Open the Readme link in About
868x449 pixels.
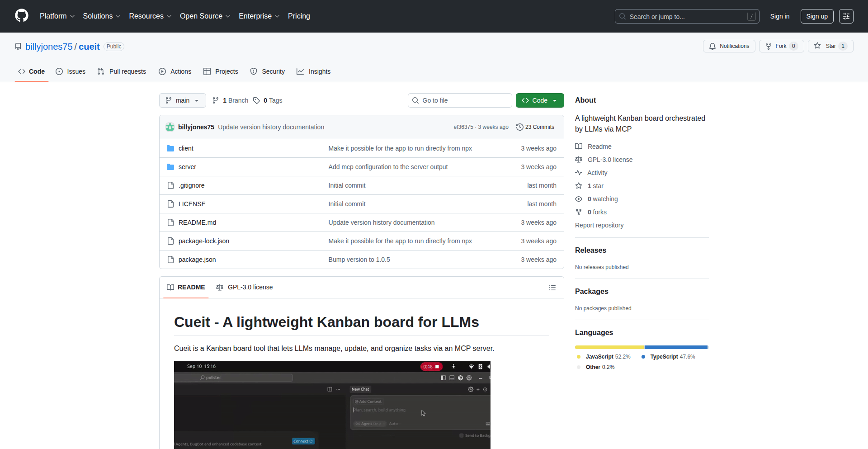[x=594, y=147]
